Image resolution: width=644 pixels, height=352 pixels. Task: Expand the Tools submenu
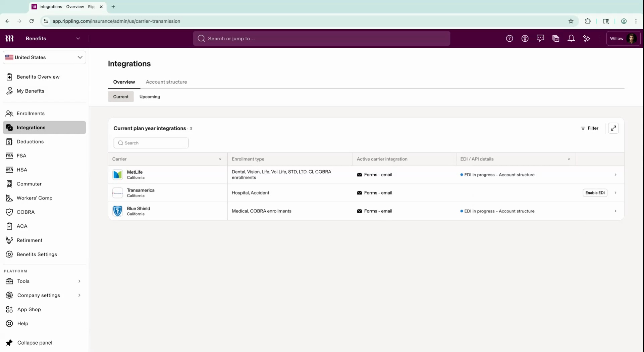pyautogui.click(x=79, y=281)
